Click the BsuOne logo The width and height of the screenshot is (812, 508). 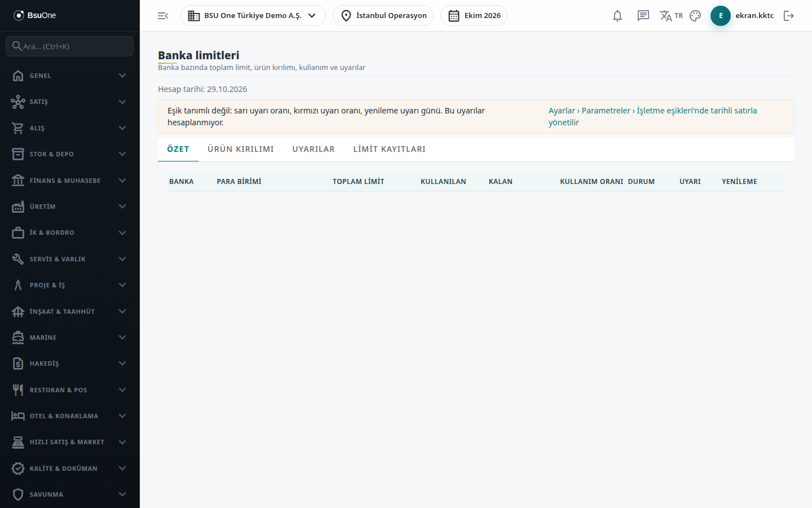click(x=35, y=15)
